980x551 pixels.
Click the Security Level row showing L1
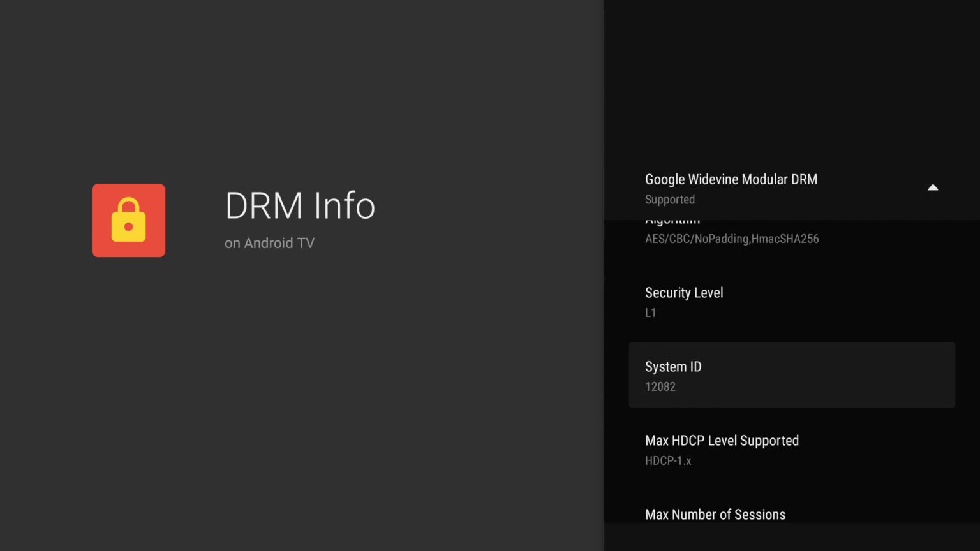(x=791, y=301)
